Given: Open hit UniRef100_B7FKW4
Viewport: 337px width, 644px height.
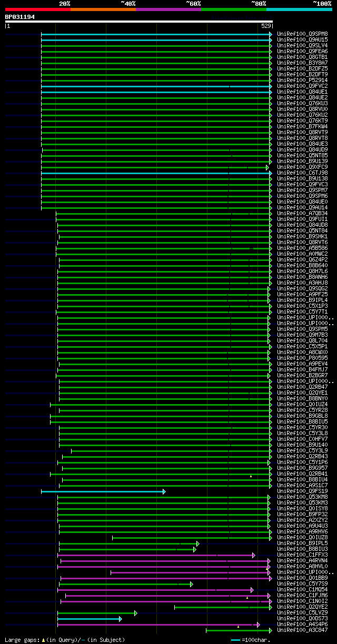Looking at the screenshot, I should (302, 126).
